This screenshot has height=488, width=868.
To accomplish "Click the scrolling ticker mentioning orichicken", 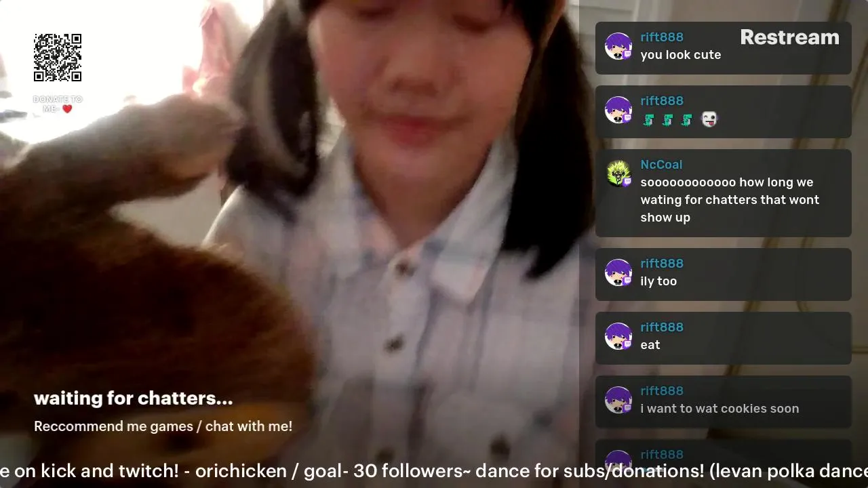I will [434, 471].
